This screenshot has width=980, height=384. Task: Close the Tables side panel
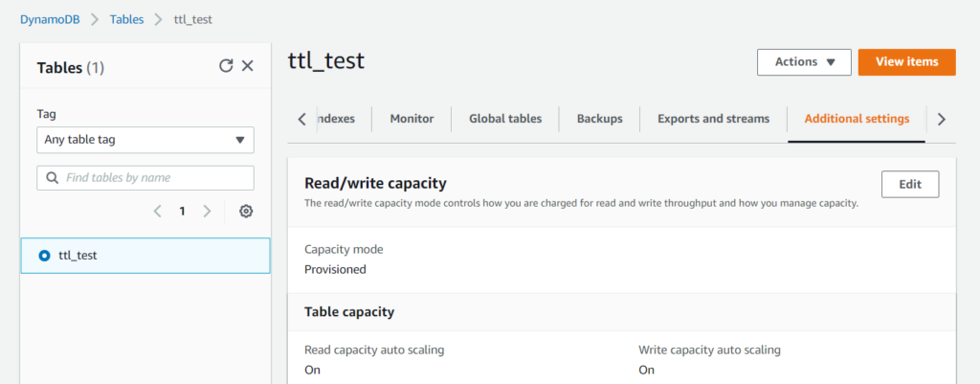(x=248, y=66)
